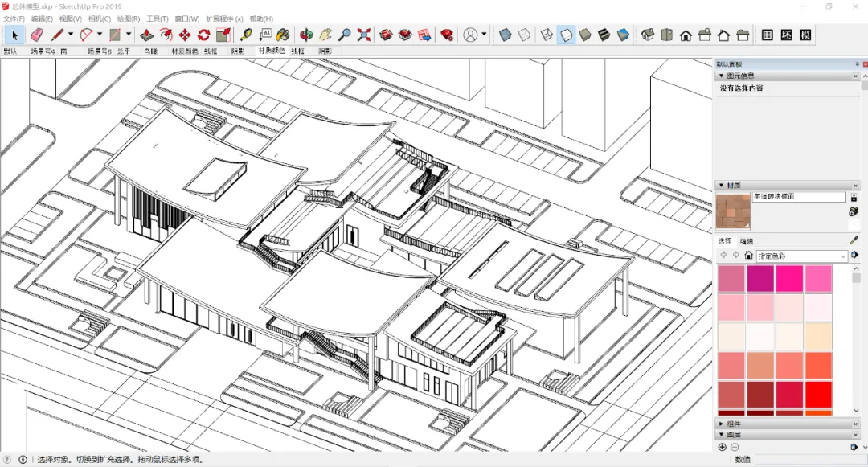868x467 pixels.
Task: Select the Rectangle shape tool
Action: pyautogui.click(x=115, y=35)
